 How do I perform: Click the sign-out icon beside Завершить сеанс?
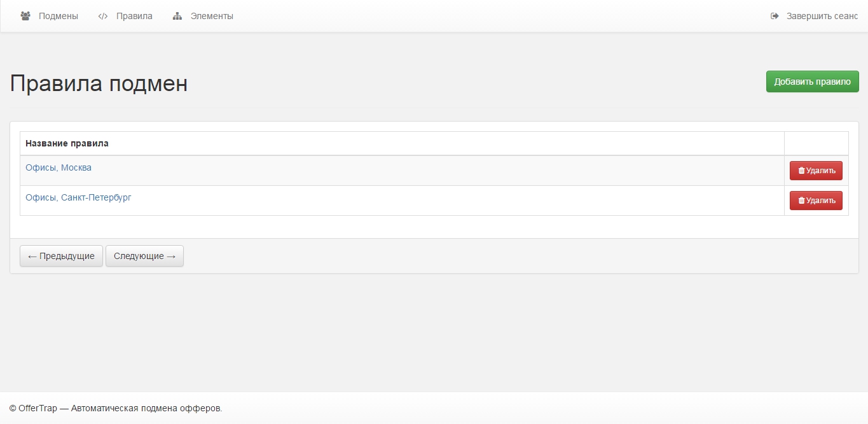coord(775,16)
